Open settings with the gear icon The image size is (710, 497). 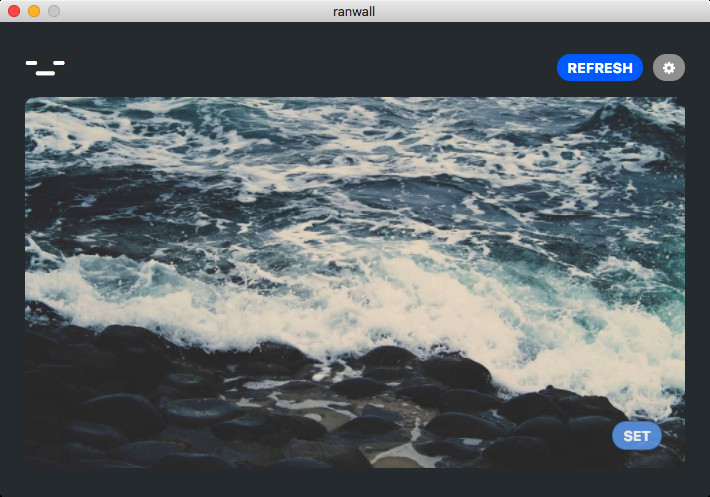669,68
